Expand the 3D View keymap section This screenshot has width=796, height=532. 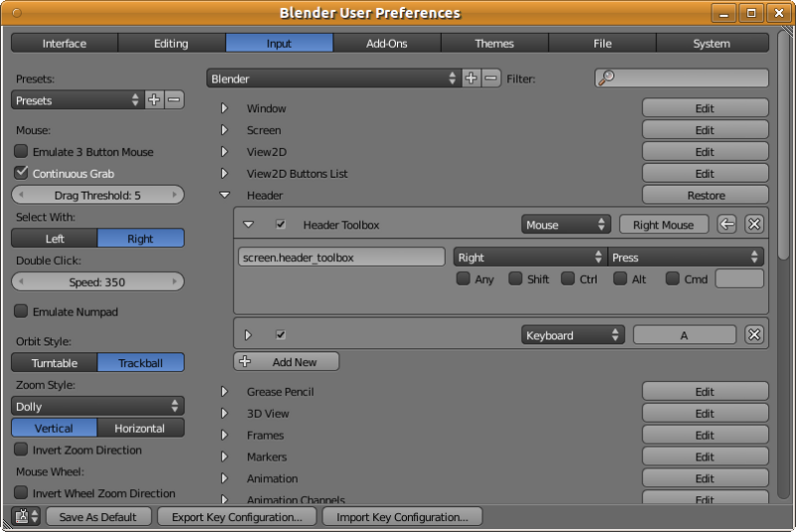225,414
